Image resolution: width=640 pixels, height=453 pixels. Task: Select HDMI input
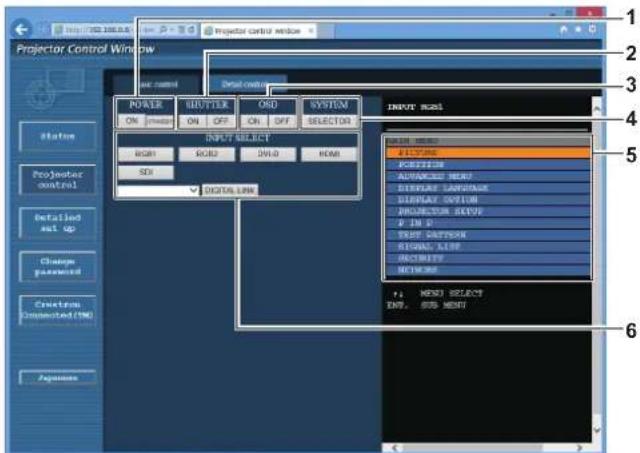tap(329, 154)
